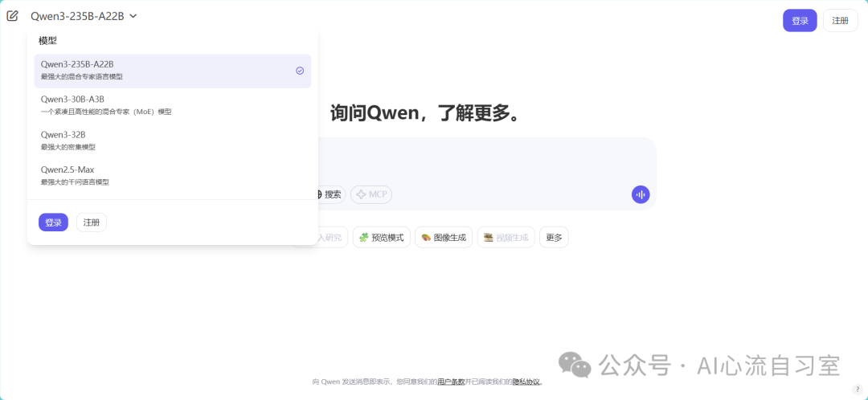Click the new chat pencil icon
This screenshot has width=868, height=400.
(x=12, y=15)
